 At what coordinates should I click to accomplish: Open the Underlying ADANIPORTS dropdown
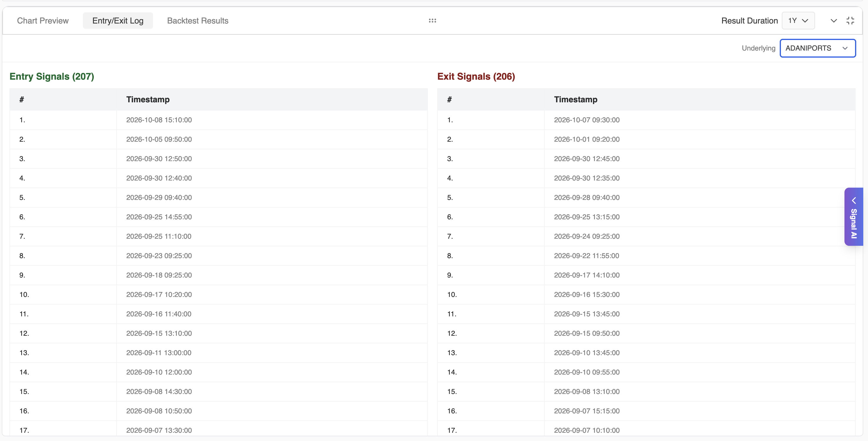pyautogui.click(x=817, y=48)
